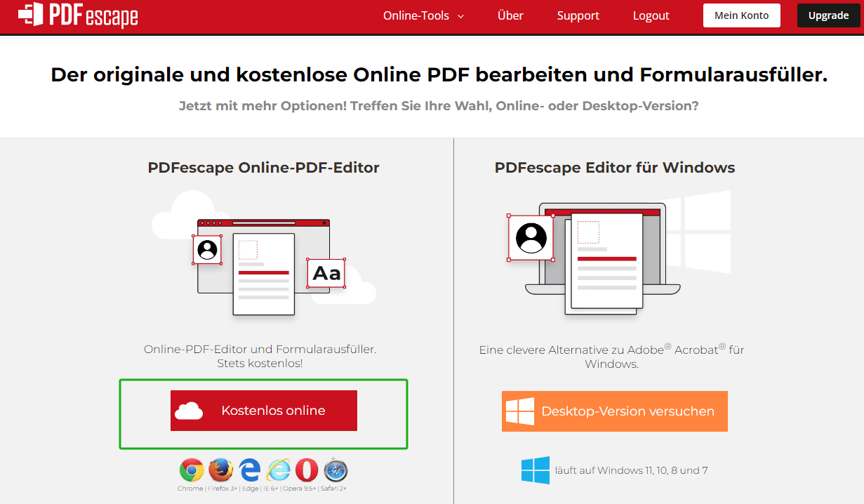Open the Online-Tools dropdown menu

click(423, 15)
